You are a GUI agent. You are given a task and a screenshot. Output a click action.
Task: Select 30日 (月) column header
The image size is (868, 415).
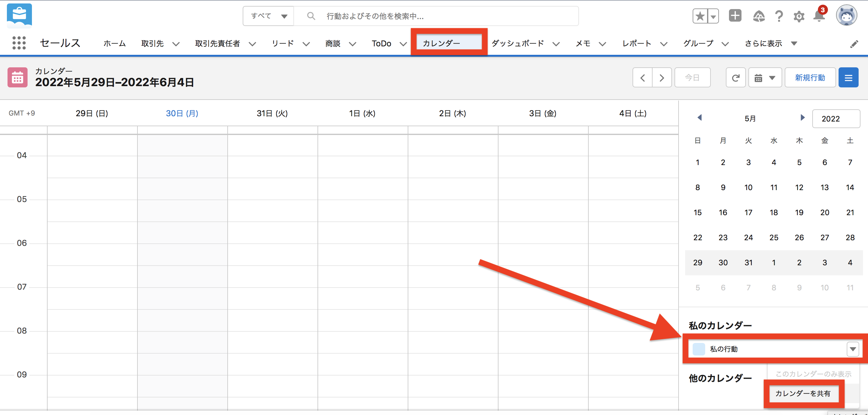182,113
